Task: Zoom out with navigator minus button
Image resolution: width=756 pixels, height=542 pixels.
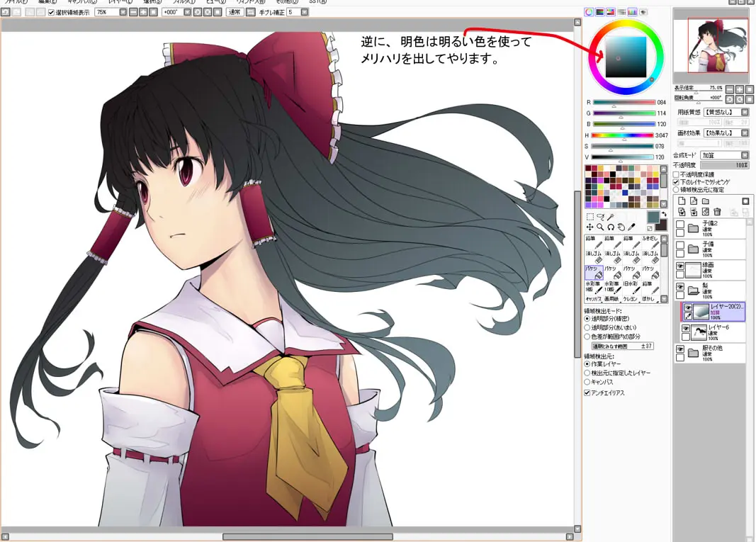Action: point(730,89)
